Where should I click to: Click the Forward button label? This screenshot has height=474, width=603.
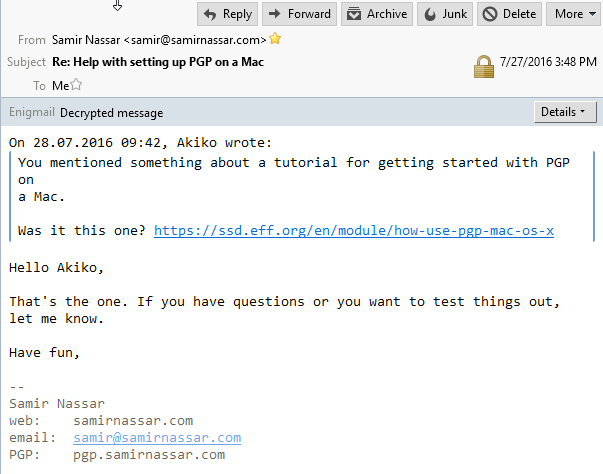[309, 14]
